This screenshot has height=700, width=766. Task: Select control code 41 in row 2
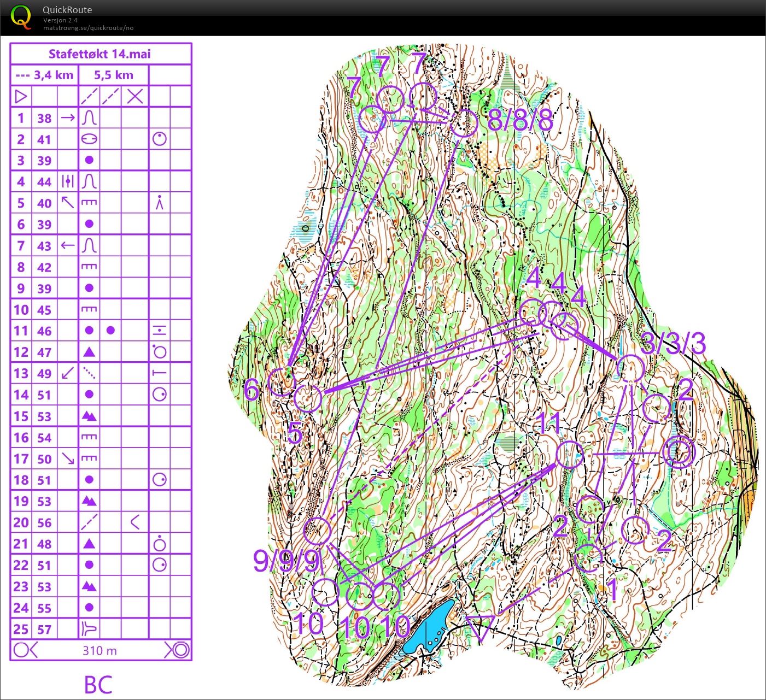click(44, 139)
